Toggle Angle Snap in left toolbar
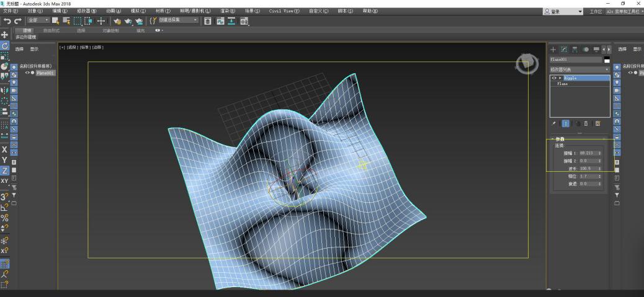 4,208
